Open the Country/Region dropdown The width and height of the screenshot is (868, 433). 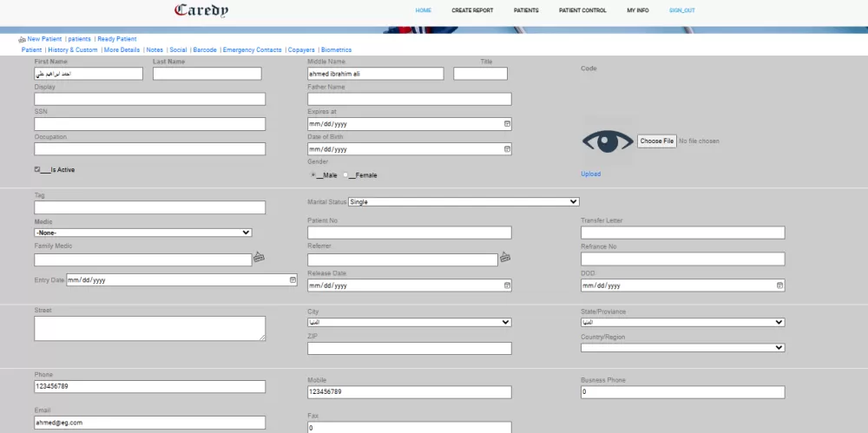[682, 348]
